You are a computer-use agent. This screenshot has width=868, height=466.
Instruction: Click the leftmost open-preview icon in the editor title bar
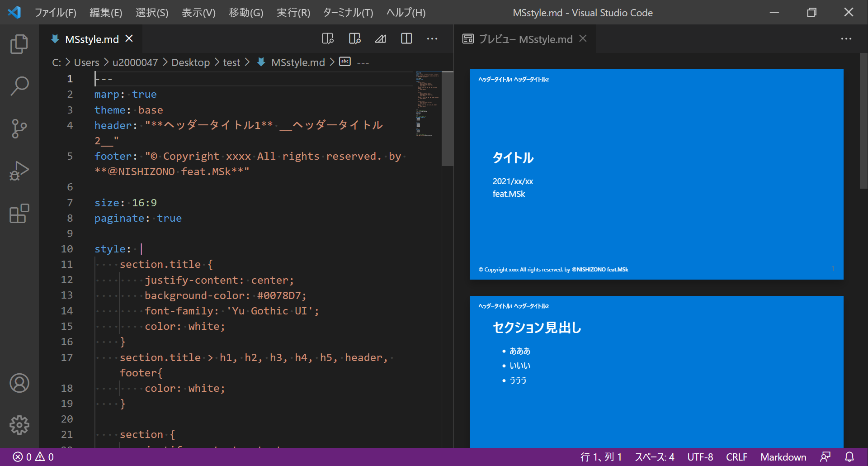coord(328,39)
